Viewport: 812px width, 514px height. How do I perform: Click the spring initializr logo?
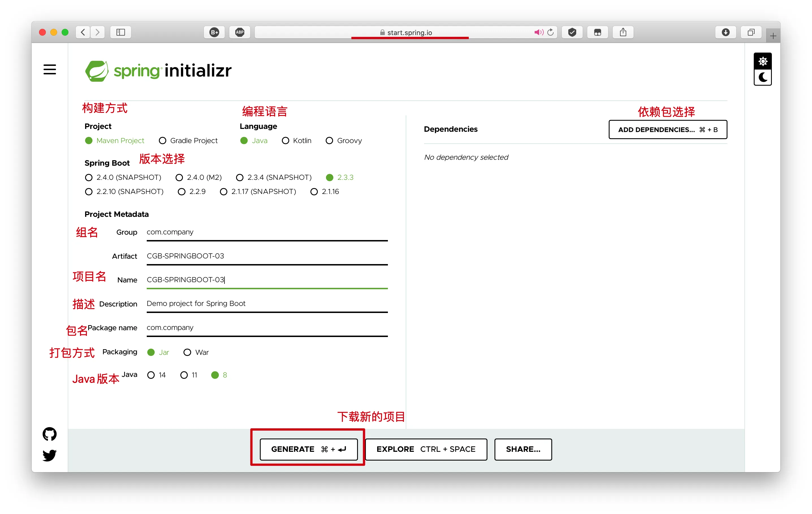pyautogui.click(x=158, y=71)
